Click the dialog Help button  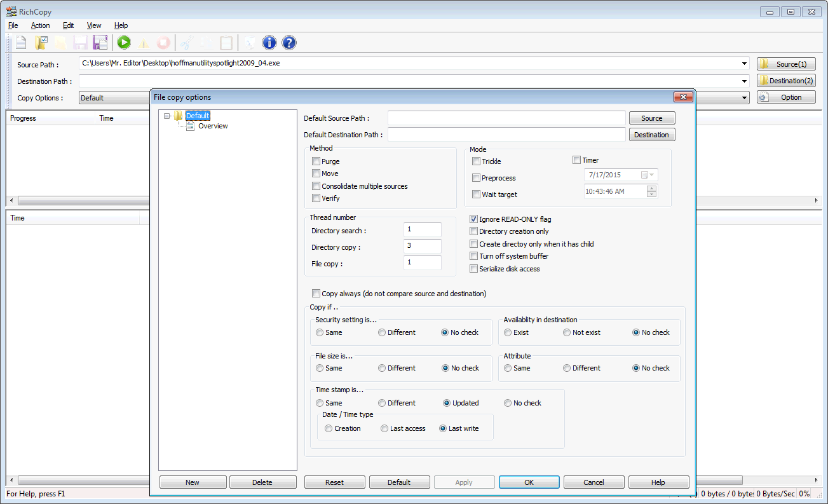tap(658, 482)
